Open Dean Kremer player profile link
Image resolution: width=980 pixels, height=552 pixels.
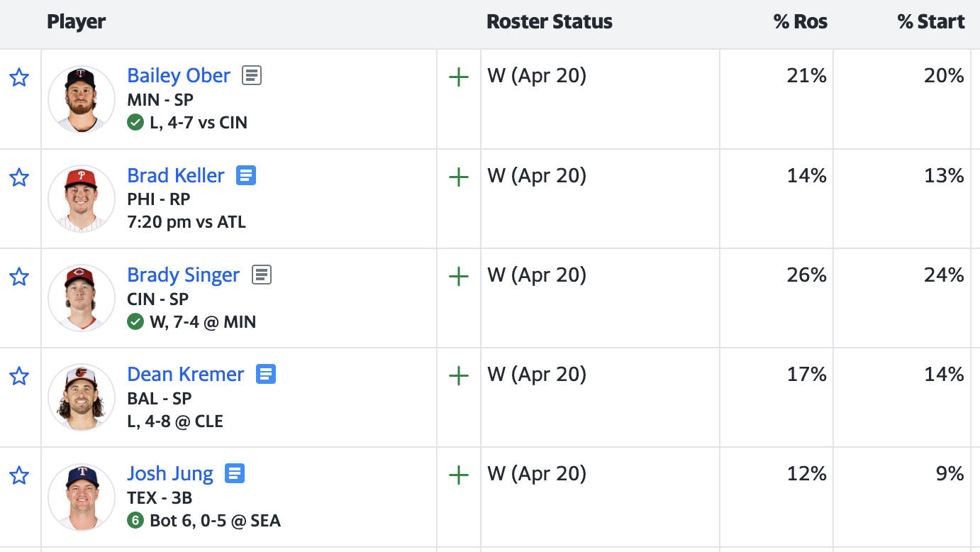[x=185, y=374]
